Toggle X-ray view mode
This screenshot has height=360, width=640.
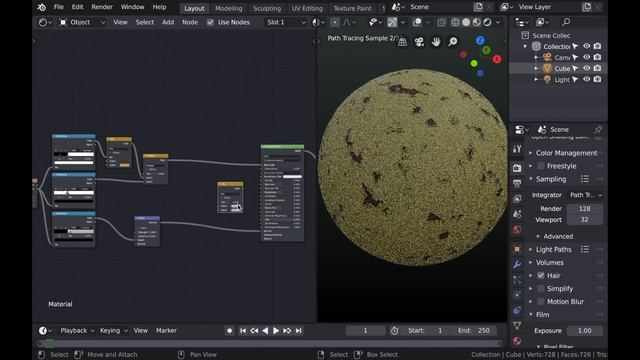[x=441, y=22]
